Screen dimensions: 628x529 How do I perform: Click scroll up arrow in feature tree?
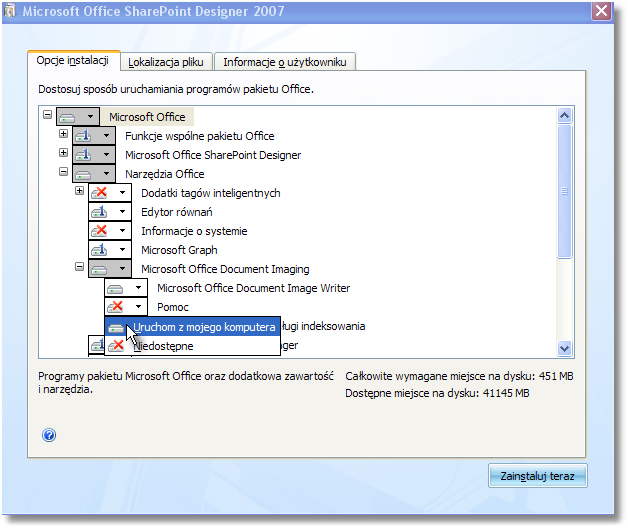pos(565,116)
